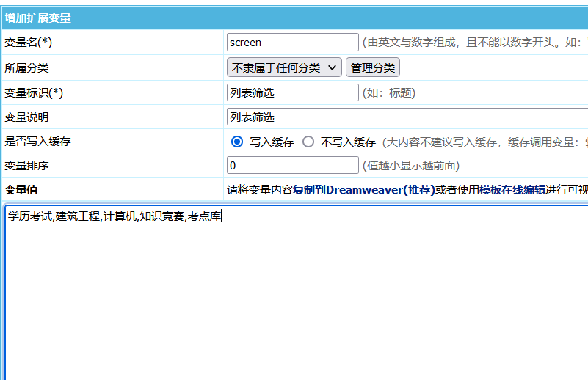Click the 变量名 input containing "screen"
Image resolution: width=588 pixels, height=380 pixels.
292,43
